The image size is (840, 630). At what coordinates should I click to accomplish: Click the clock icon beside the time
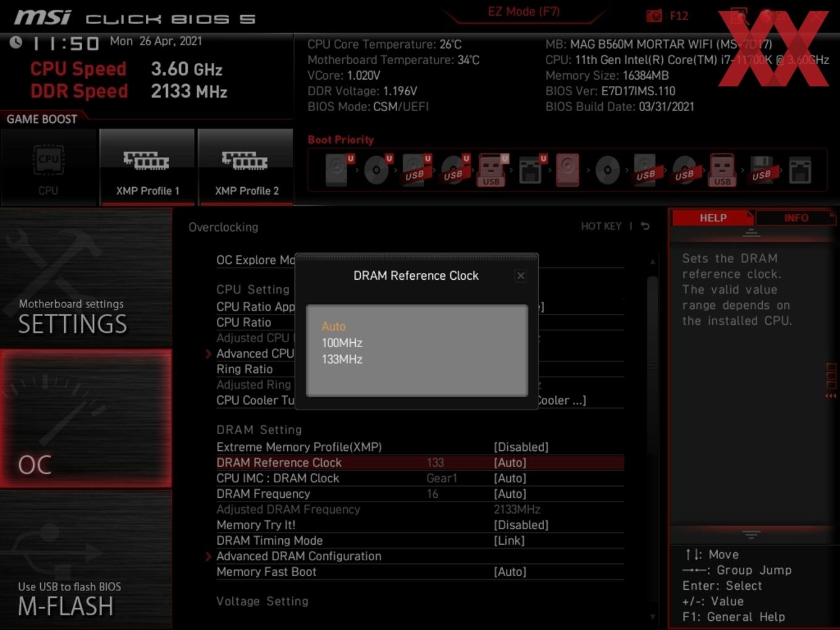(x=16, y=42)
